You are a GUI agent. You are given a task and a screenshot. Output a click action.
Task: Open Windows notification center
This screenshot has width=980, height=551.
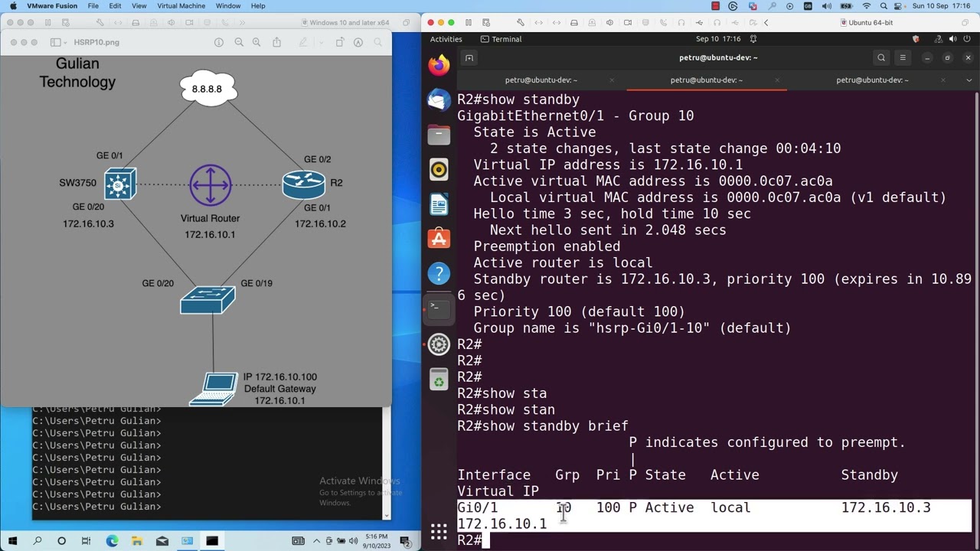(408, 542)
